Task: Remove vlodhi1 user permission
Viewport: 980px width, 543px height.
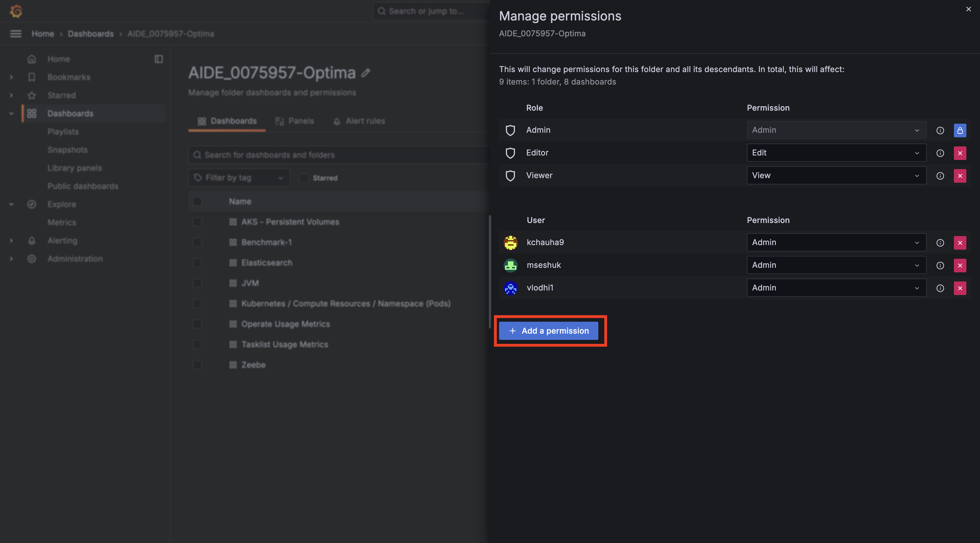Action: point(960,289)
